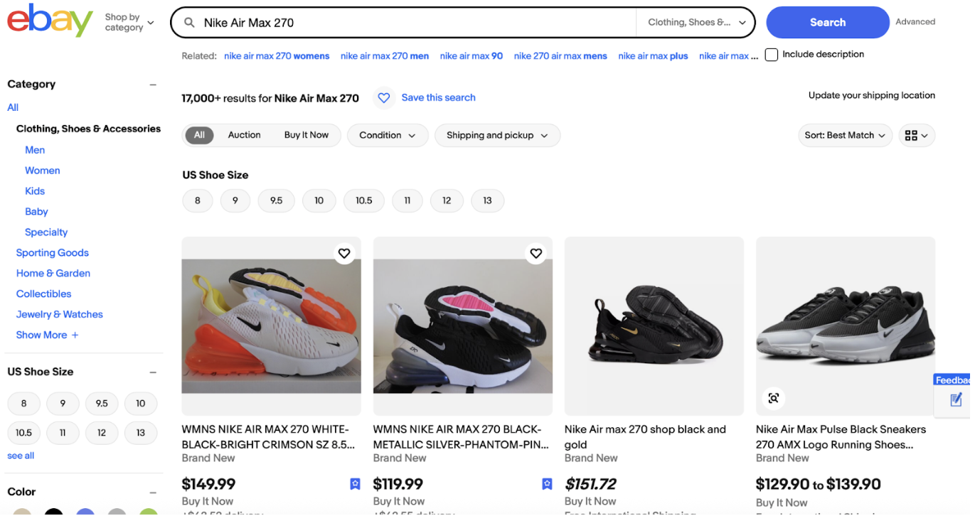Viewport: 980px width, 516px height.
Task: Click heart icon on black-metallic silver shoe
Action: (x=536, y=253)
